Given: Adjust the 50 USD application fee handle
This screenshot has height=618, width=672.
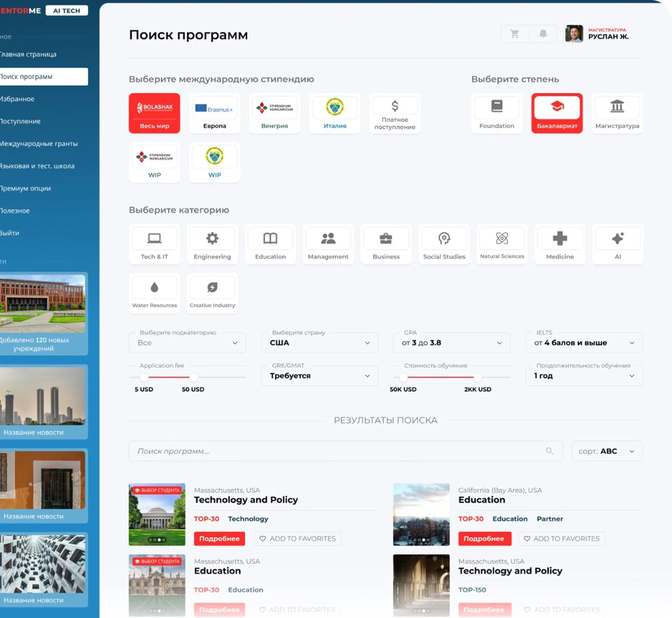Looking at the screenshot, I should [x=193, y=377].
